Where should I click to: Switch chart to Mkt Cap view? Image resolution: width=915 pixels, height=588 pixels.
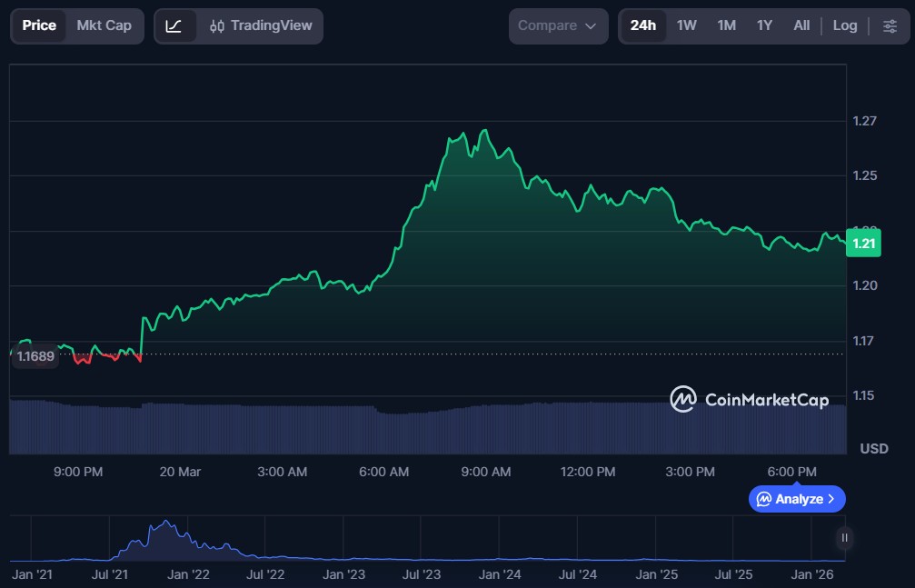pos(104,26)
